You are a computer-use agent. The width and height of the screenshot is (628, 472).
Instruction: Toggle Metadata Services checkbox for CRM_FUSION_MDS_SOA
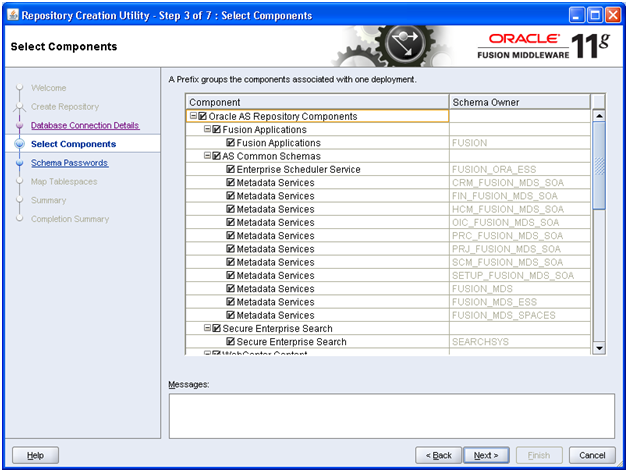click(x=230, y=182)
